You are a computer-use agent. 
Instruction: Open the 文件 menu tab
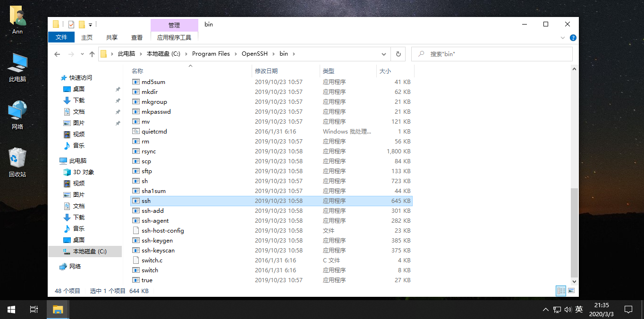pyautogui.click(x=61, y=37)
